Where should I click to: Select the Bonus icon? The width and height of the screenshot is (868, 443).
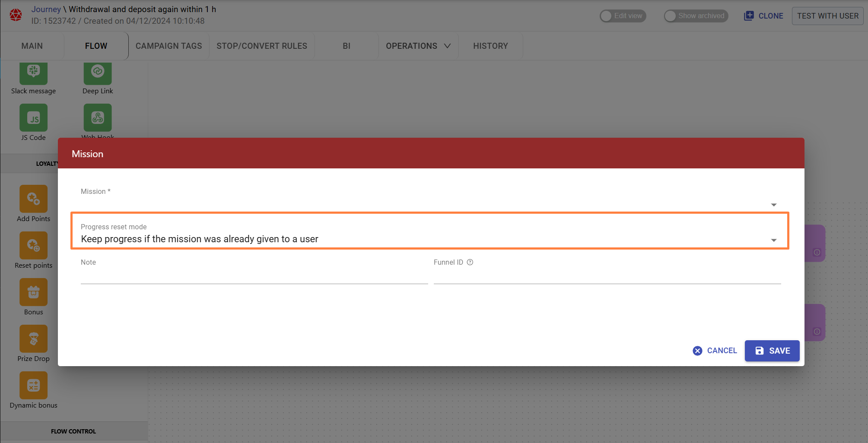click(x=33, y=292)
